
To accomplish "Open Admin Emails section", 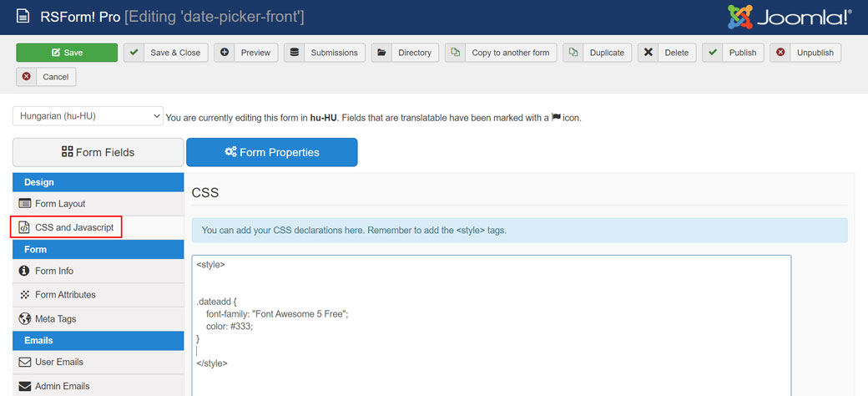I will tap(98, 386).
